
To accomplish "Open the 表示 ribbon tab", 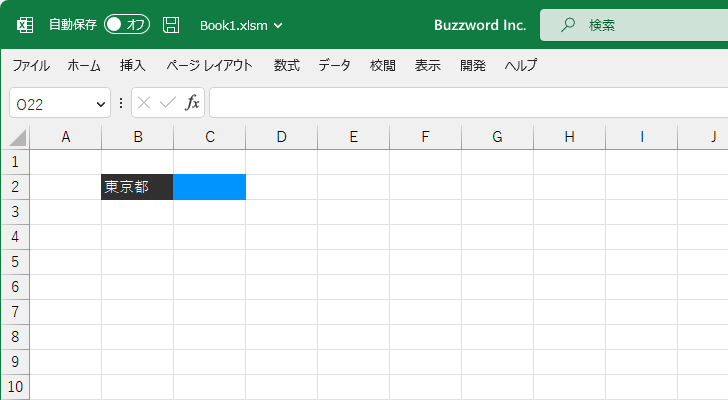I will (x=428, y=65).
